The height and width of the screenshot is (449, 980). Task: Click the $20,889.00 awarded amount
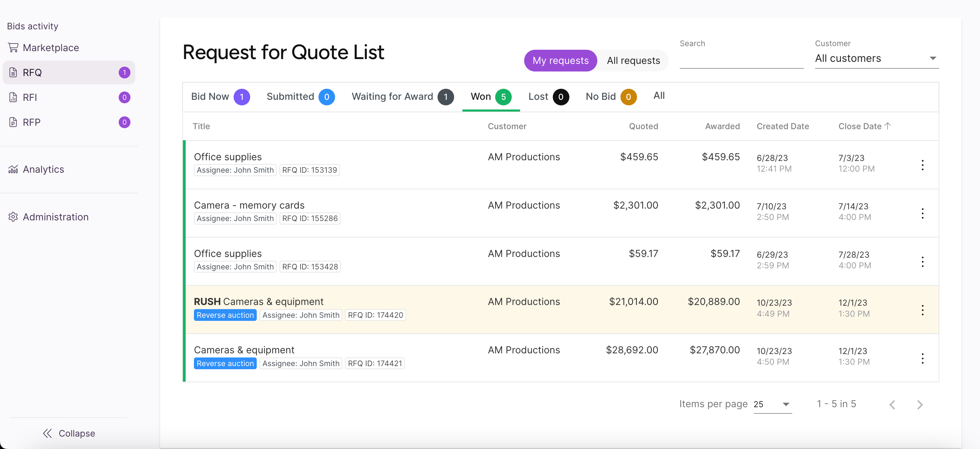713,301
